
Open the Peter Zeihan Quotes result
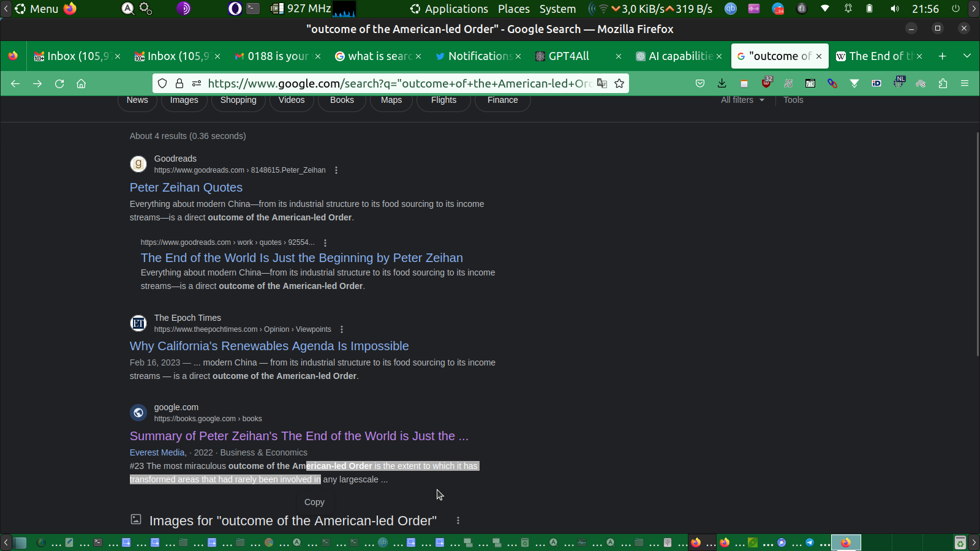point(186,187)
